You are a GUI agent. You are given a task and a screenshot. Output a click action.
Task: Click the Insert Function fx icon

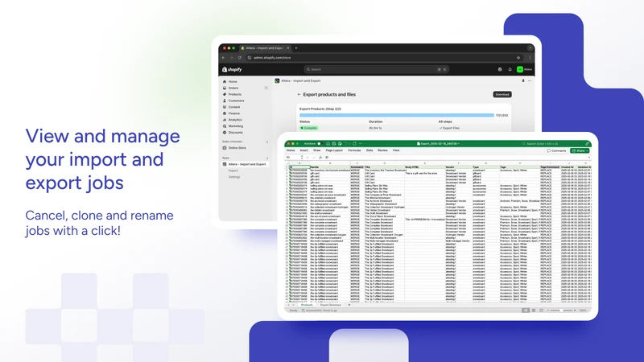point(320,157)
